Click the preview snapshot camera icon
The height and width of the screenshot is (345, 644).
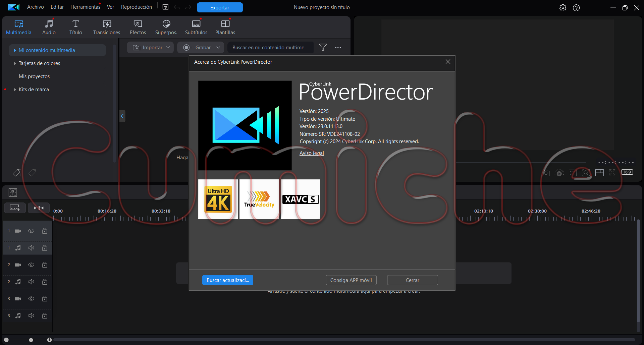(546, 173)
